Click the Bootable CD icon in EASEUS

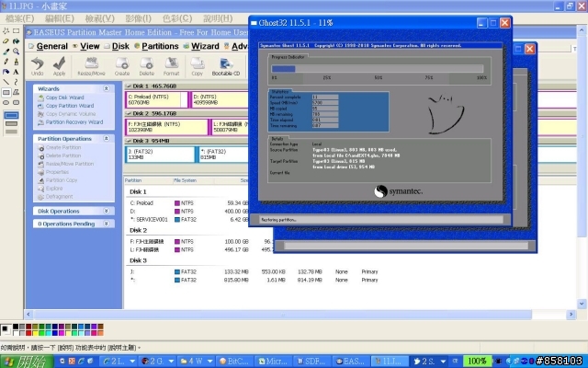[226, 65]
